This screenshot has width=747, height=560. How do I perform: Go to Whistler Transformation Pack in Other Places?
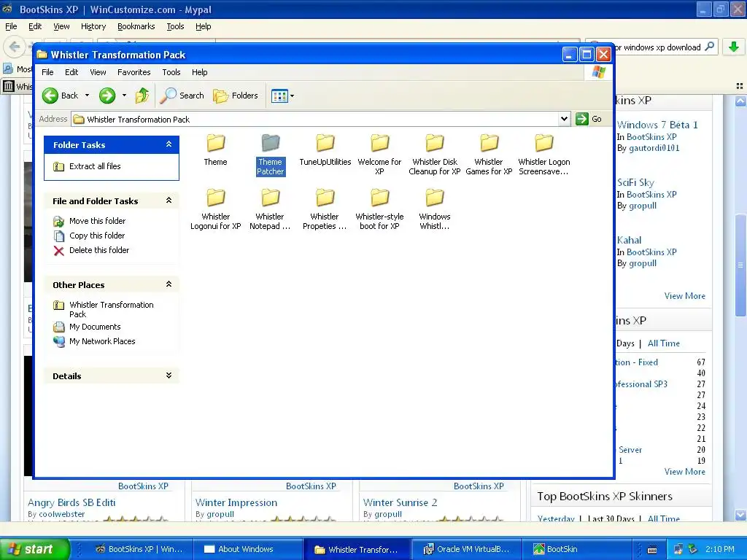(104, 309)
